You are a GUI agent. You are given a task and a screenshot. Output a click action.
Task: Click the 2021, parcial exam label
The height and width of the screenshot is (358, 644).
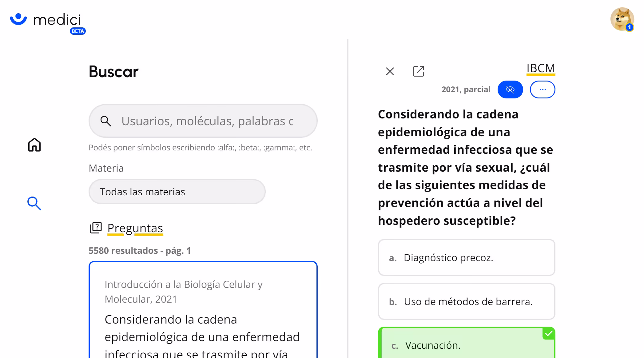466,89
